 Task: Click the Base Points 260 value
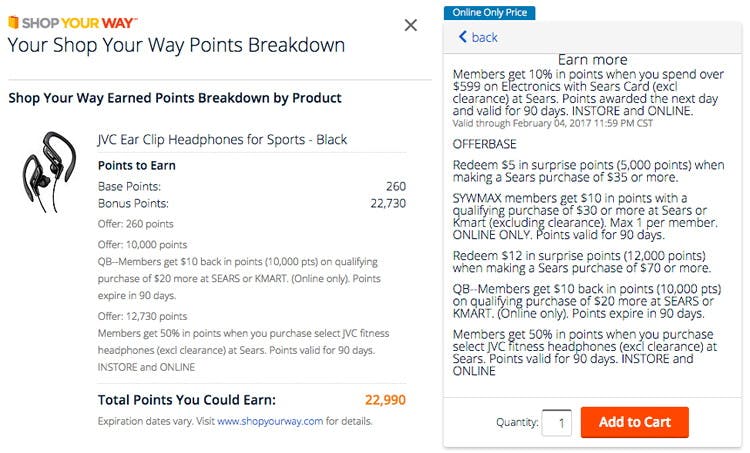(396, 186)
